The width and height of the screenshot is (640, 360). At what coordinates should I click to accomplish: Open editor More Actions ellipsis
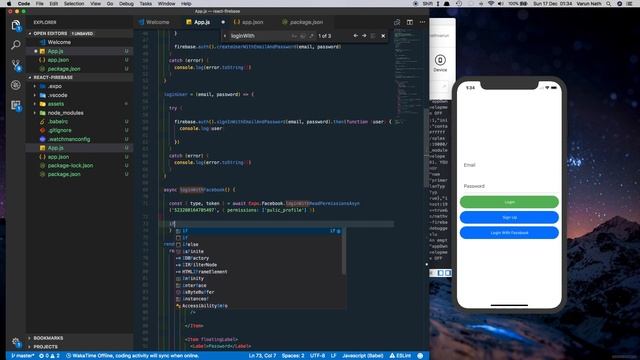pyautogui.click(x=422, y=22)
